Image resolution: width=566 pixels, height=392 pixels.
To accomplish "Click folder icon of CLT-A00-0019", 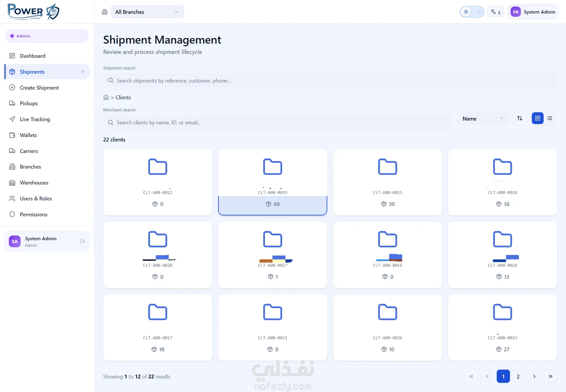I will [x=273, y=167].
